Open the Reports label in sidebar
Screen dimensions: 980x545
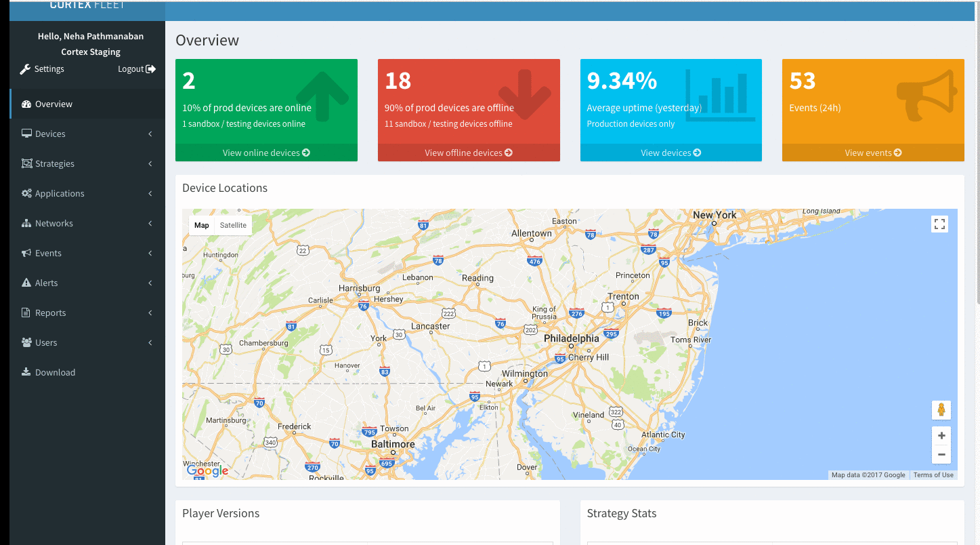point(50,312)
